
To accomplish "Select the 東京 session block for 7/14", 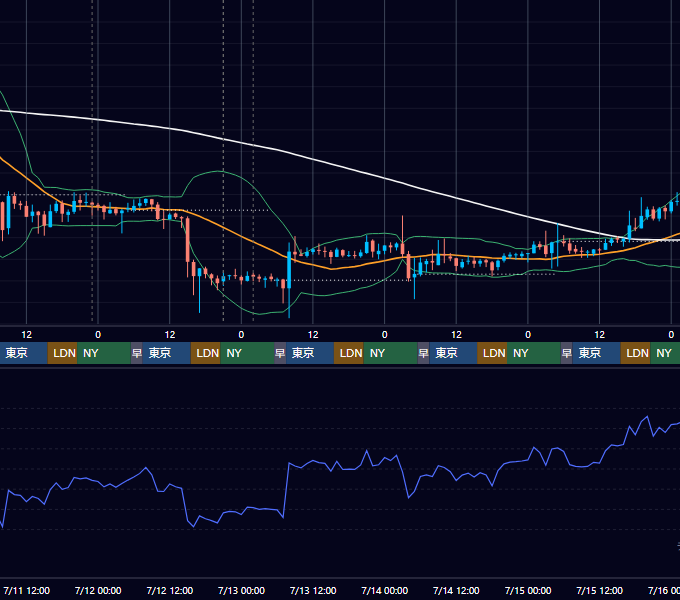I will pos(453,353).
